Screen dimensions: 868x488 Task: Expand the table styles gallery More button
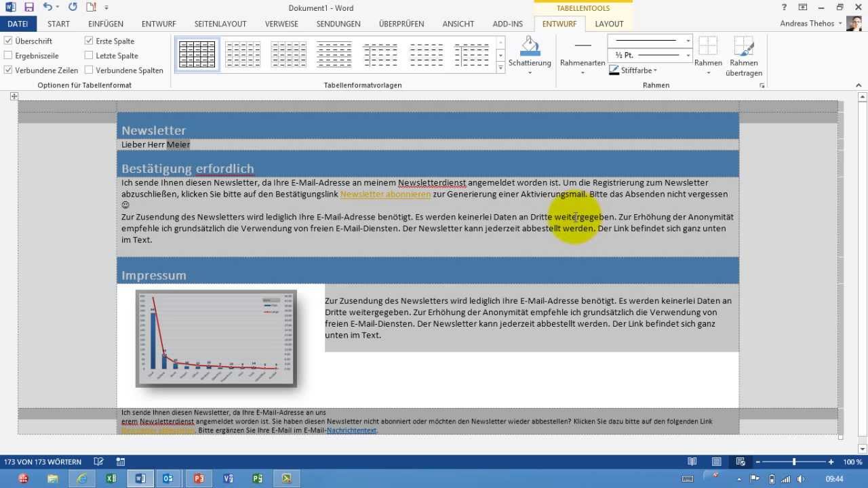(501, 67)
